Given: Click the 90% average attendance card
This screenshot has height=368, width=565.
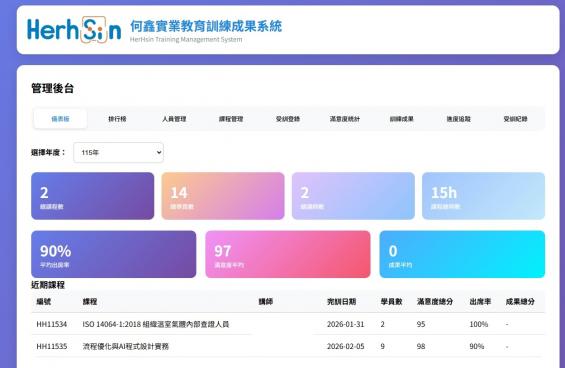Looking at the screenshot, I should tap(114, 254).
